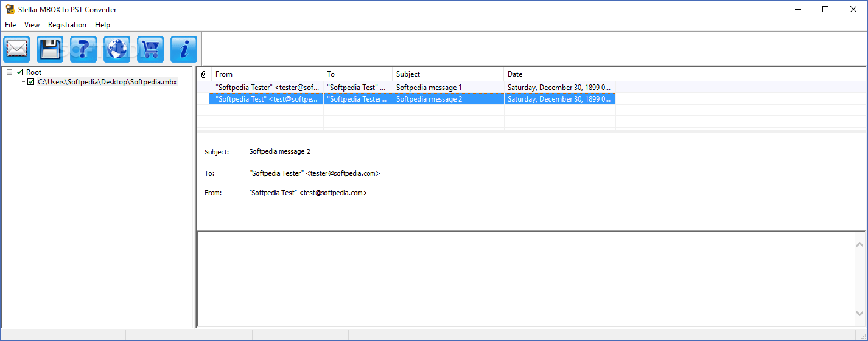Open the Help menu

[102, 25]
